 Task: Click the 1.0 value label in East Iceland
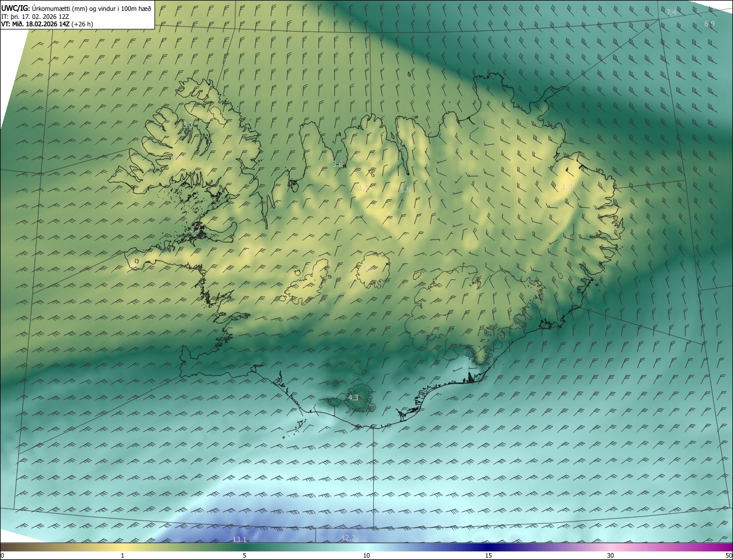567,187
